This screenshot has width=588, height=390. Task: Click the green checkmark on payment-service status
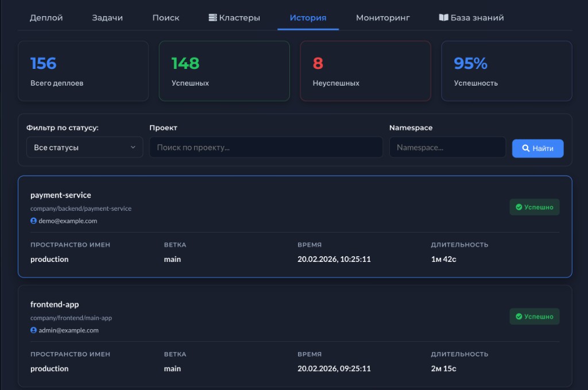click(519, 207)
